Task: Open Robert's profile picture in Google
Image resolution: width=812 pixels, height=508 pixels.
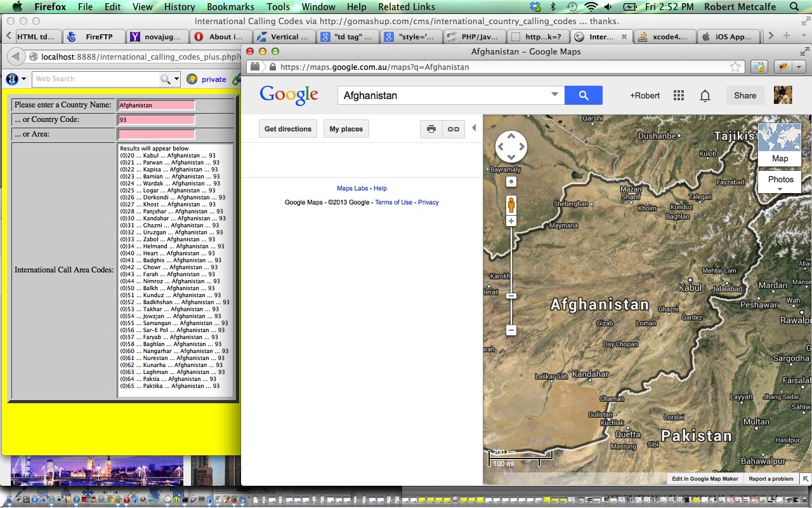Action: coord(783,95)
